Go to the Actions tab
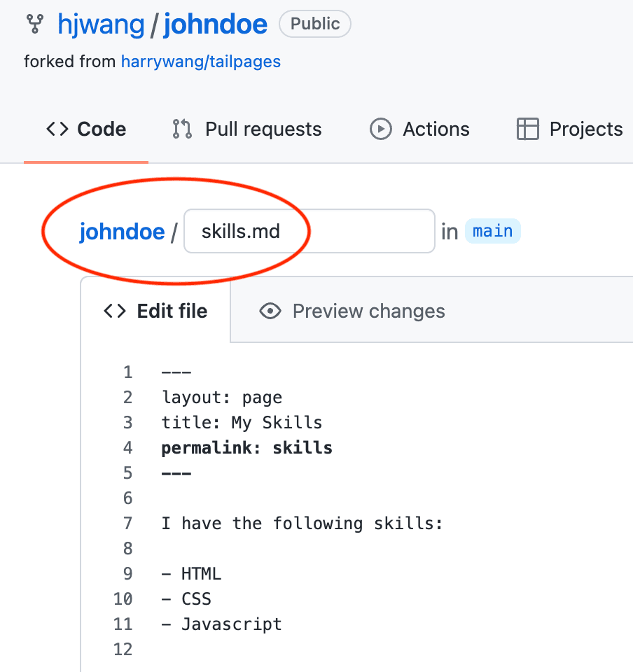Screen dimensions: 633x672 tap(419, 129)
